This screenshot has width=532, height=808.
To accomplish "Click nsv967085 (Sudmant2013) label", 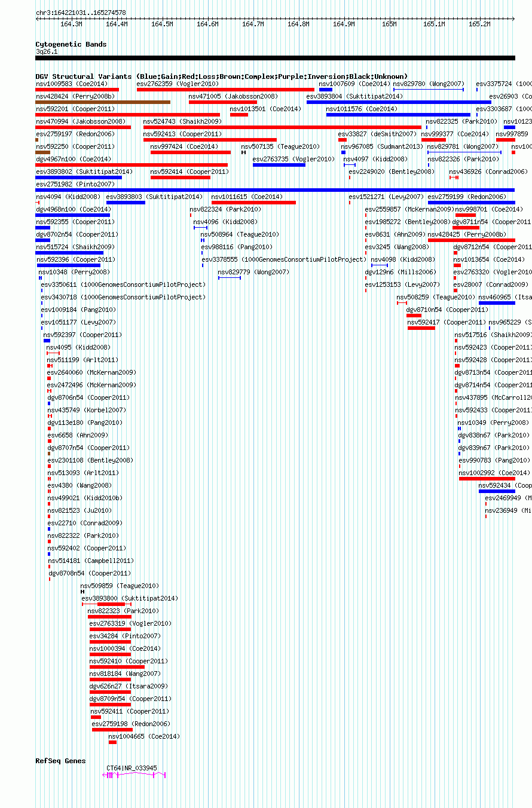I will [382, 146].
